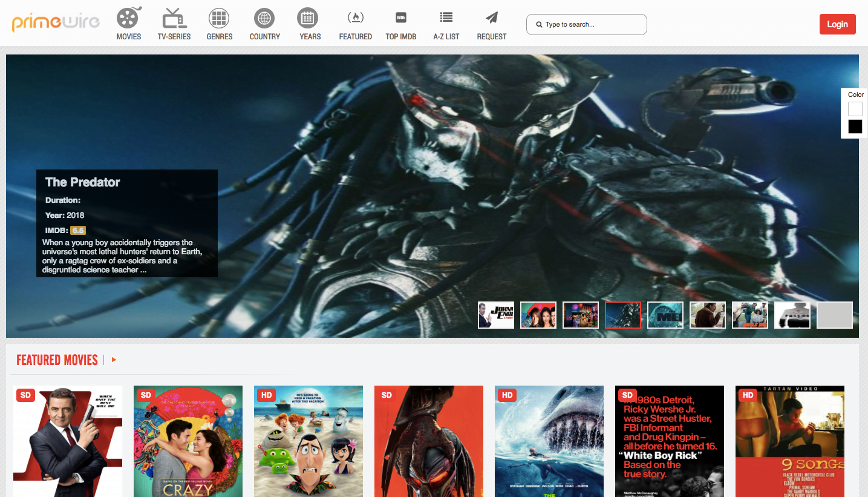
Task: Select the white color swatch
Action: tap(855, 109)
